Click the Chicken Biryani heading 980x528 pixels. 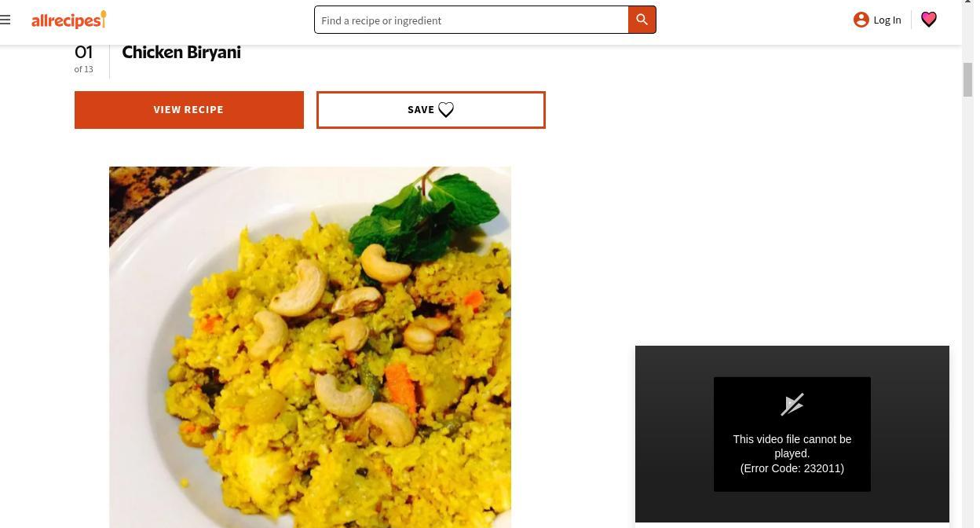tap(181, 53)
